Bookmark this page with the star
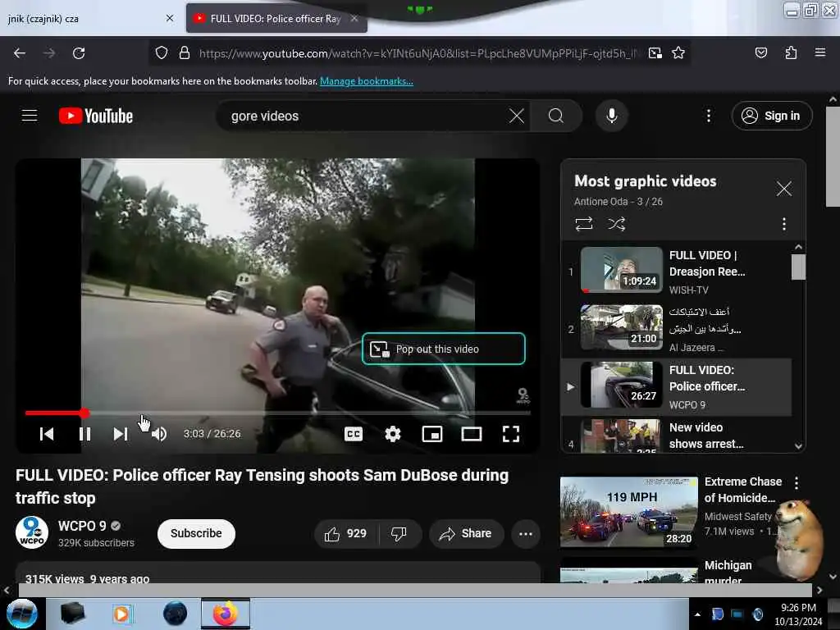 [x=678, y=53]
